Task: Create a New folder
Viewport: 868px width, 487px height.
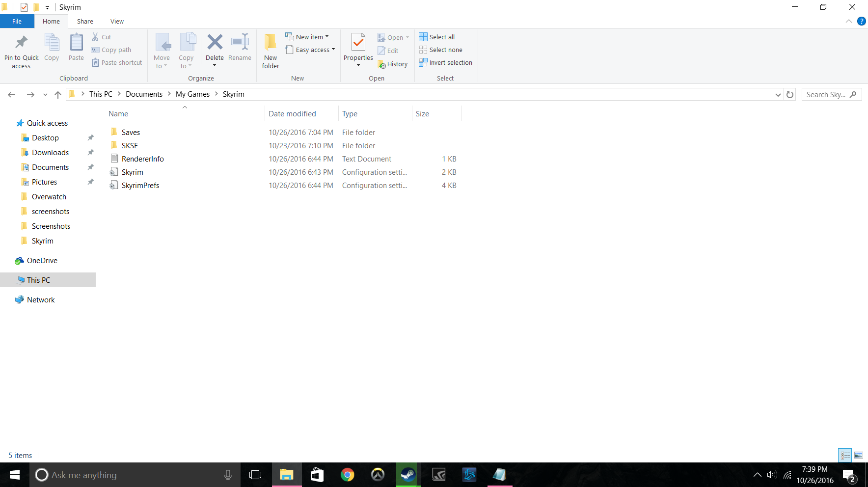Action: pyautogui.click(x=271, y=51)
